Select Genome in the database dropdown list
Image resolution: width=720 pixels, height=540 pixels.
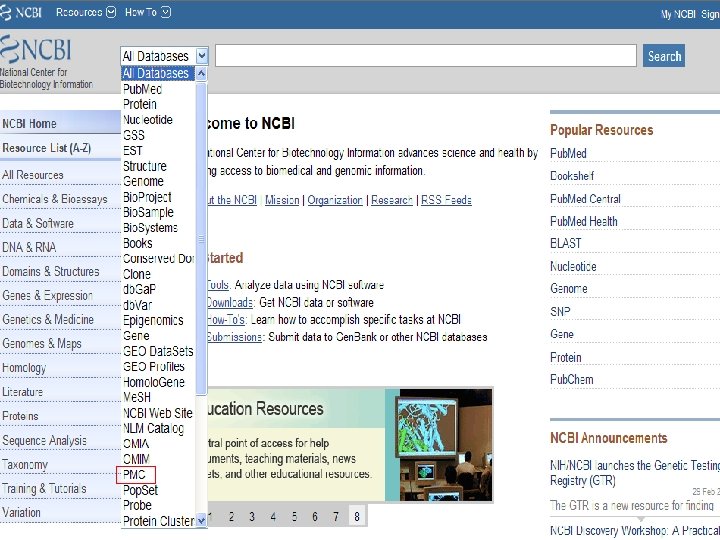(x=143, y=181)
